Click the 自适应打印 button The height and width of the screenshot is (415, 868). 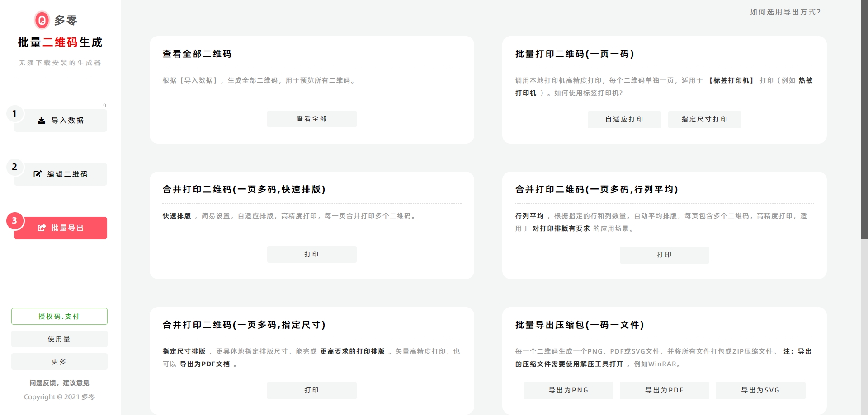624,119
